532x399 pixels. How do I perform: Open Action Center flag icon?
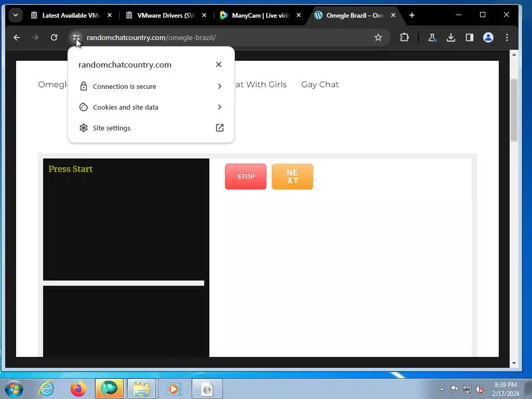point(454,389)
